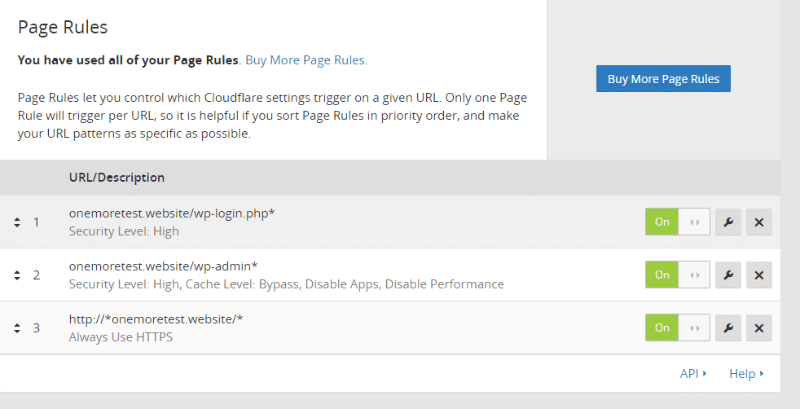
Task: Edit the wp-login.php rule with the wrench icon
Action: pos(728,222)
